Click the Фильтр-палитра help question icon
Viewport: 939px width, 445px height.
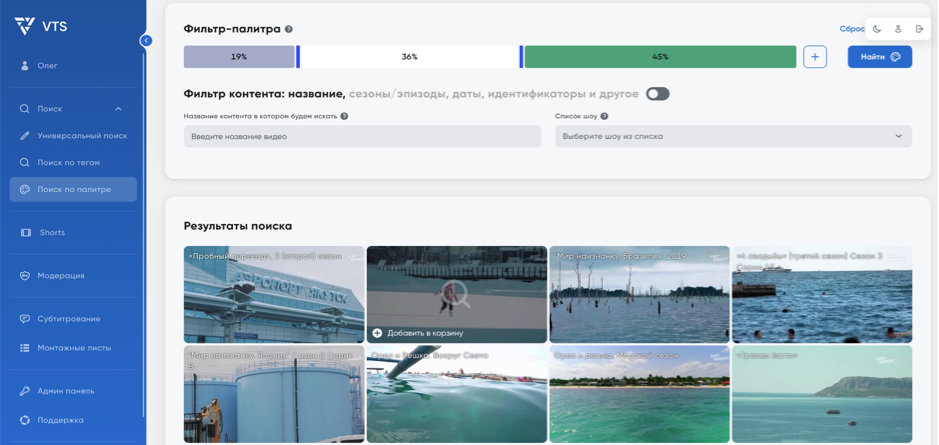289,30
